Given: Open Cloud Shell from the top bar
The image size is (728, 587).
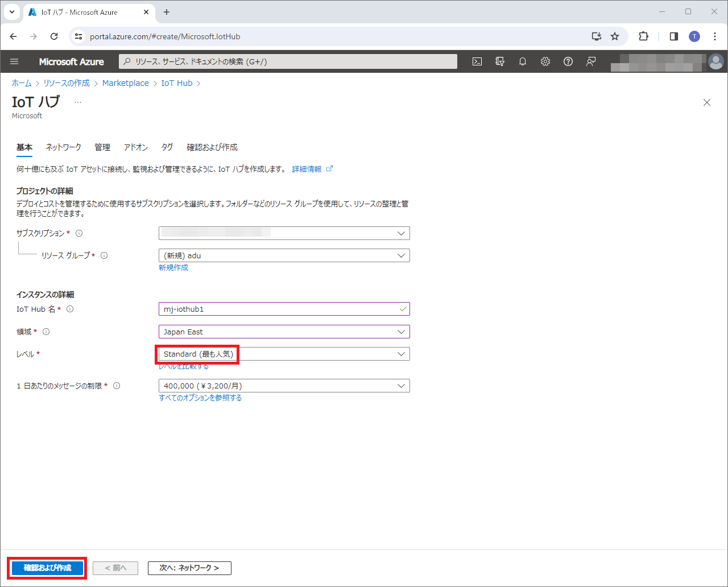Looking at the screenshot, I should (x=477, y=61).
